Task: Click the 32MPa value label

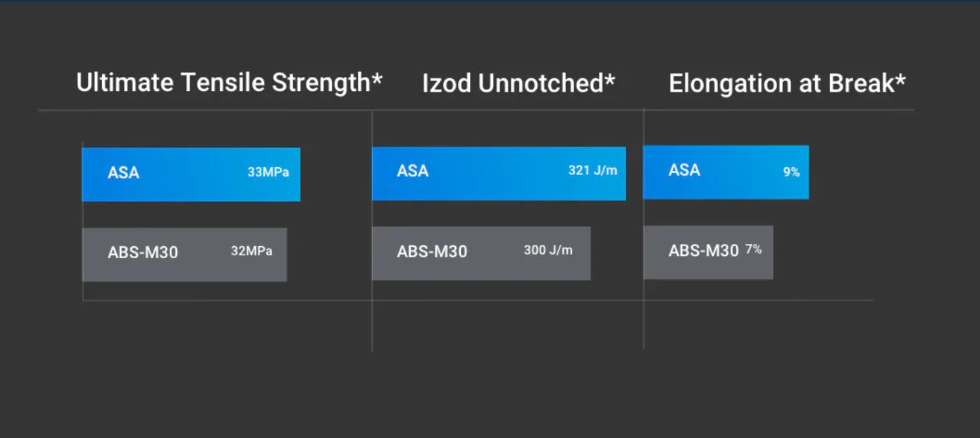Action: pos(252,251)
